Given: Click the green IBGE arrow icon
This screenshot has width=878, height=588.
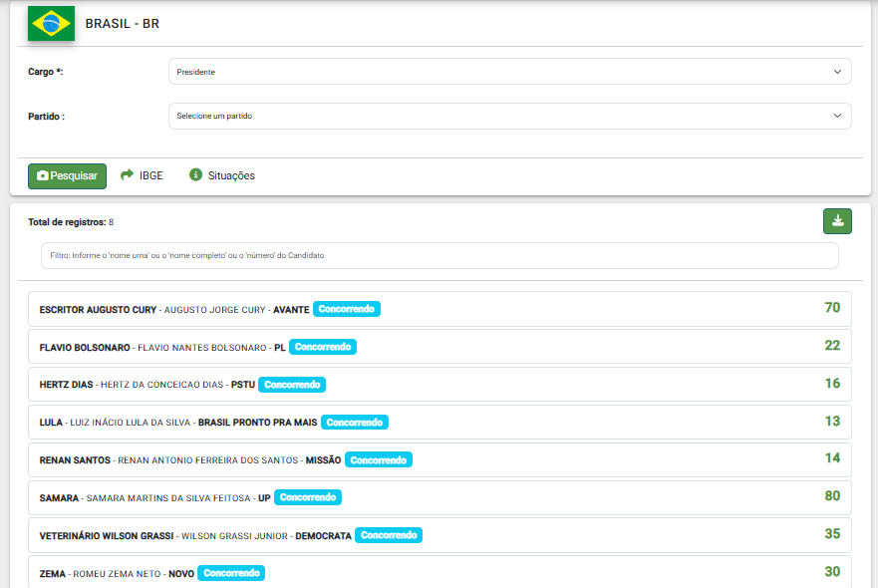Looking at the screenshot, I should [x=128, y=174].
